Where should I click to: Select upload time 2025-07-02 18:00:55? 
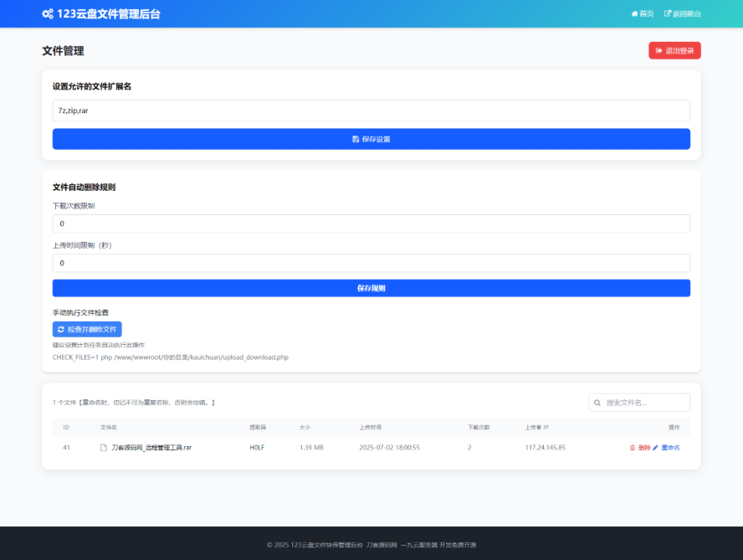point(390,448)
